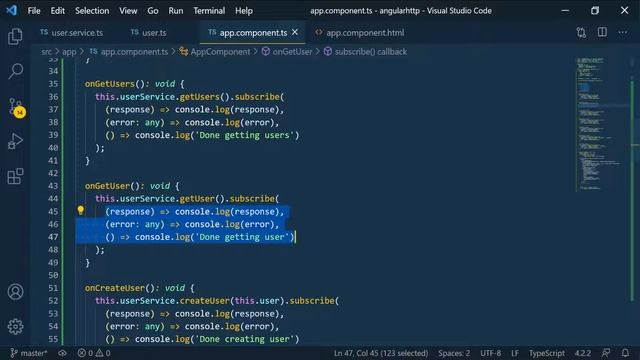Open the Edit menu

(x=58, y=11)
